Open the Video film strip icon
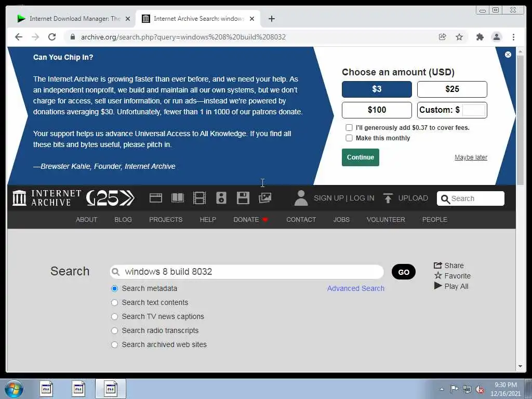Screen dimensions: 532x399 (199, 198)
